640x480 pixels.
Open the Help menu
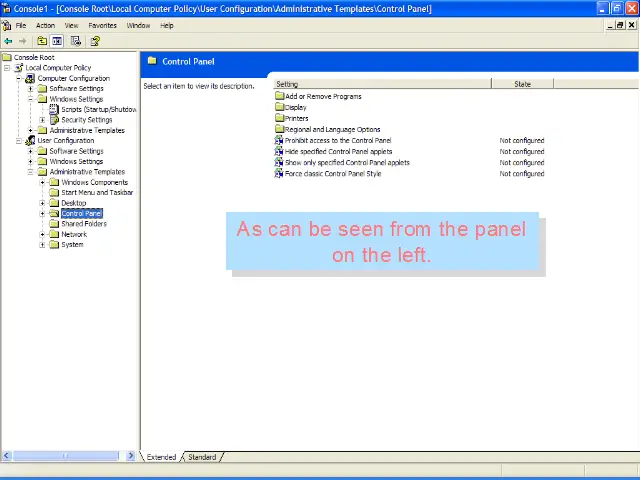tap(167, 26)
